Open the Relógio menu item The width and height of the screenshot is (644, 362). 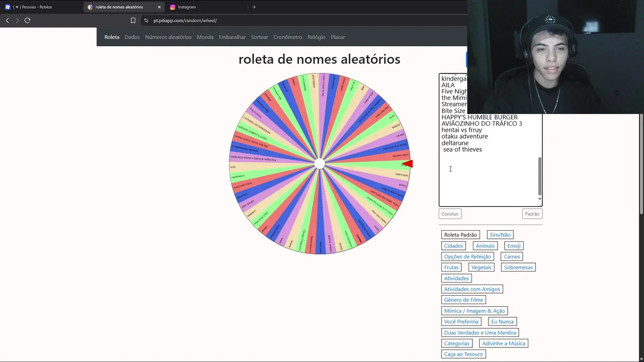pyautogui.click(x=316, y=37)
